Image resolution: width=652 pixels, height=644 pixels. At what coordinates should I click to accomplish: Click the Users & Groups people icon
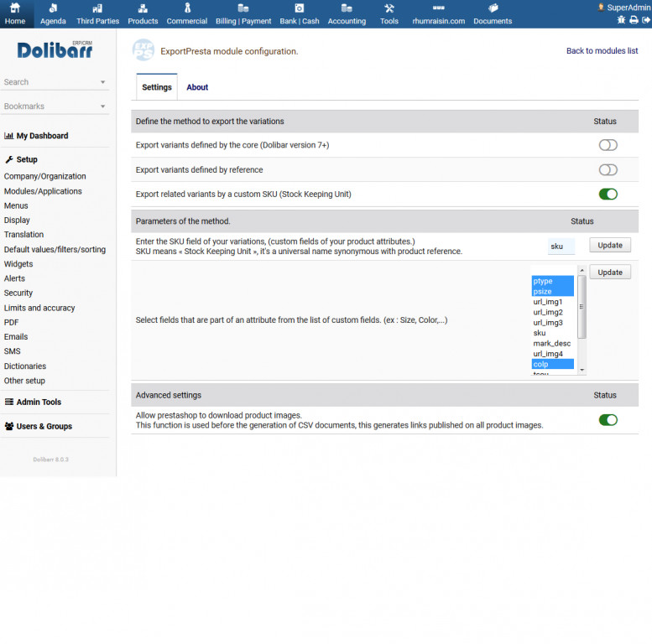pos(9,426)
